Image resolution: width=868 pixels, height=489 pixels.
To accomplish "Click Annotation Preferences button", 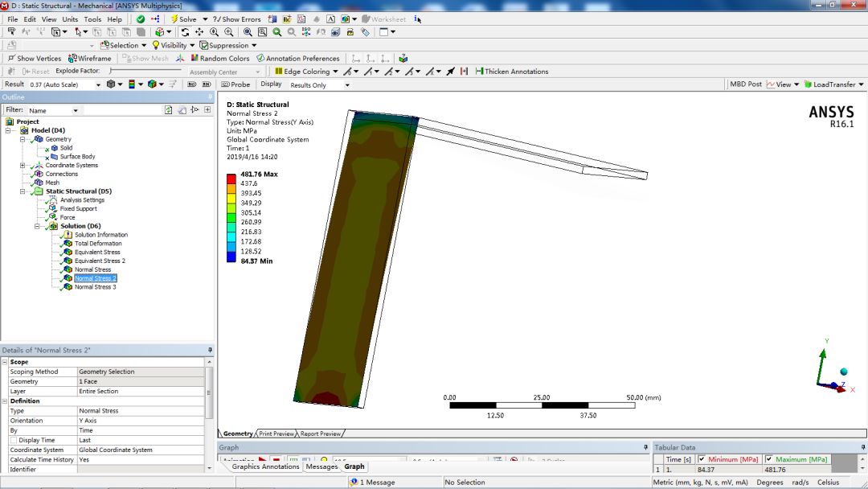I will 298,58.
